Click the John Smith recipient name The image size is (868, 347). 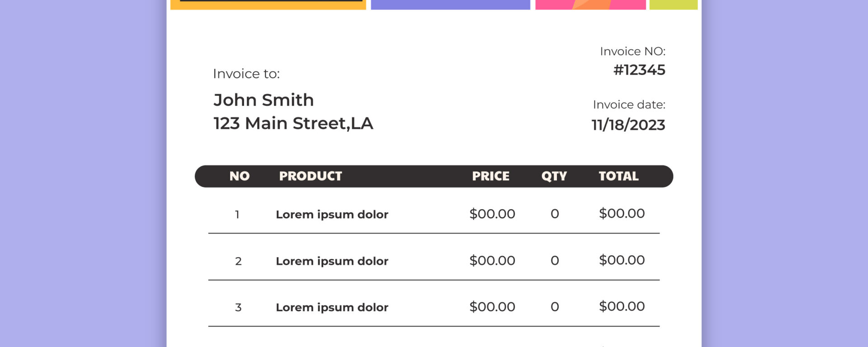point(264,100)
